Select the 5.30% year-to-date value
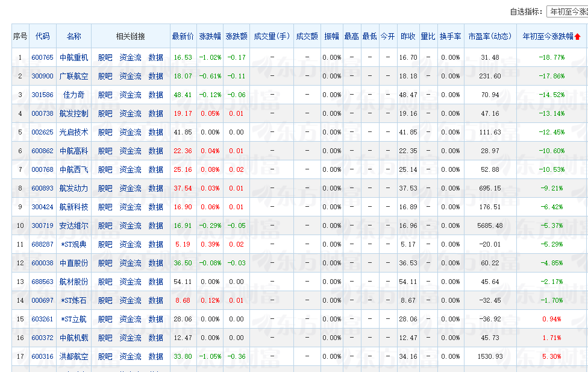Viewport: 588px width, 372px height. coord(552,356)
